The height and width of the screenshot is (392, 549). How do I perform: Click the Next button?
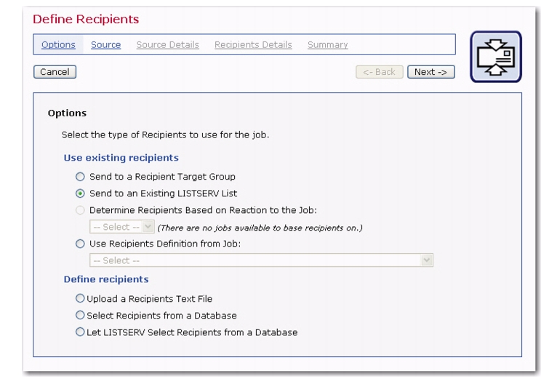click(431, 72)
